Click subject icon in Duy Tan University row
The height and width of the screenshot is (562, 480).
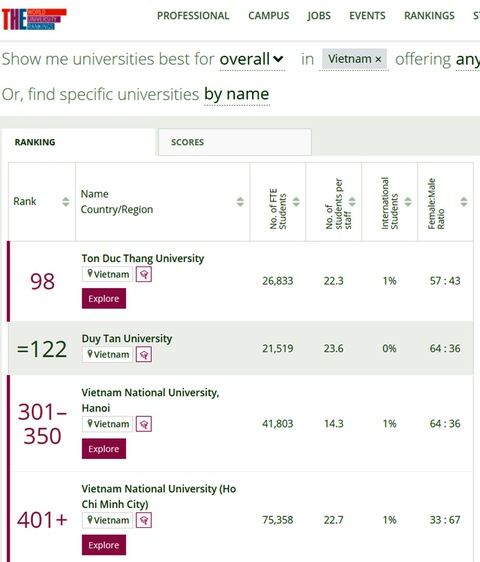point(144,355)
